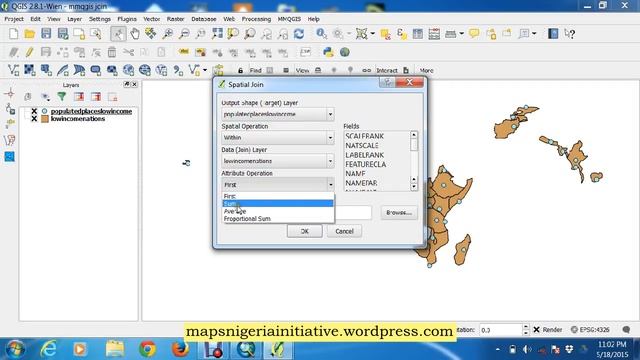This screenshot has width=640, height=360.
Task: Click the Fields list scroll down arrow
Action: [x=414, y=187]
